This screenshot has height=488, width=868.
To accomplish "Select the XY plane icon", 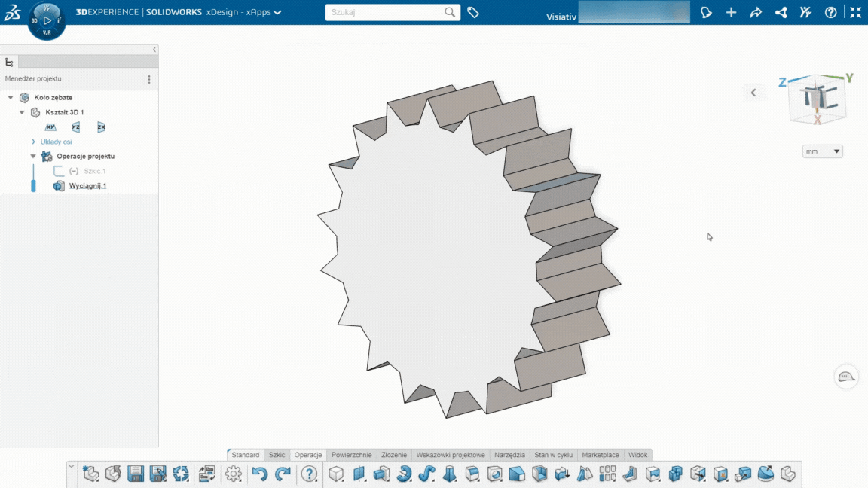I will click(x=50, y=127).
